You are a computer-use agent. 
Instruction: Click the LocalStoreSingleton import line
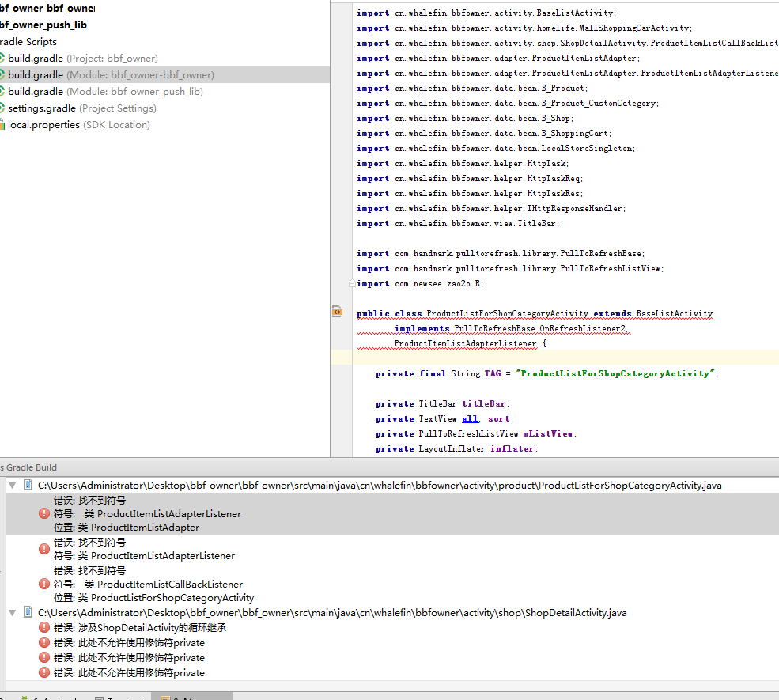[496, 148]
